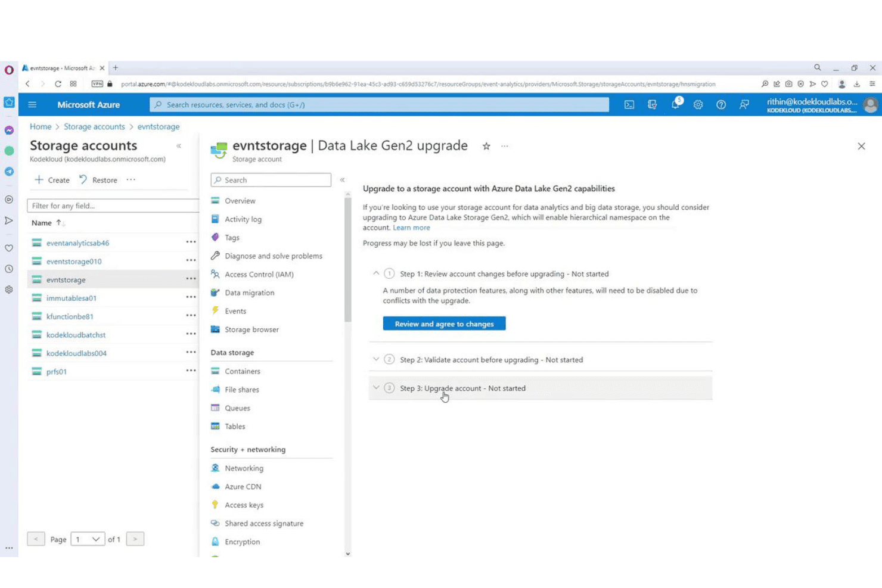
Task: Reload the page in the browser
Action: 58,84
